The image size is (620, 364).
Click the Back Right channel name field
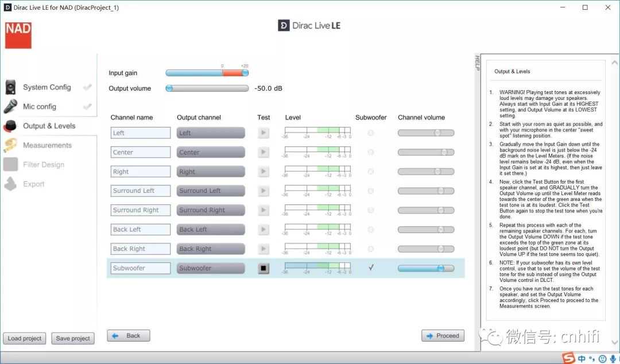click(141, 249)
